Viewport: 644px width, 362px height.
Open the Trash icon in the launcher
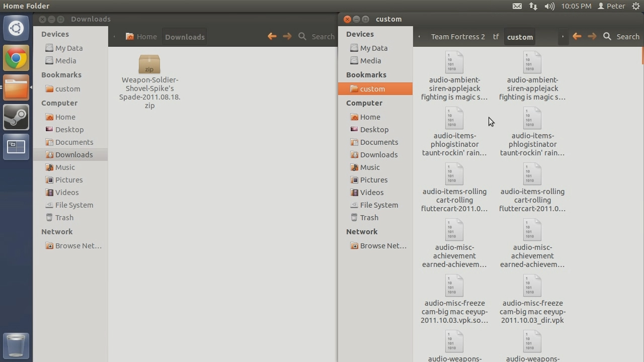(16, 345)
